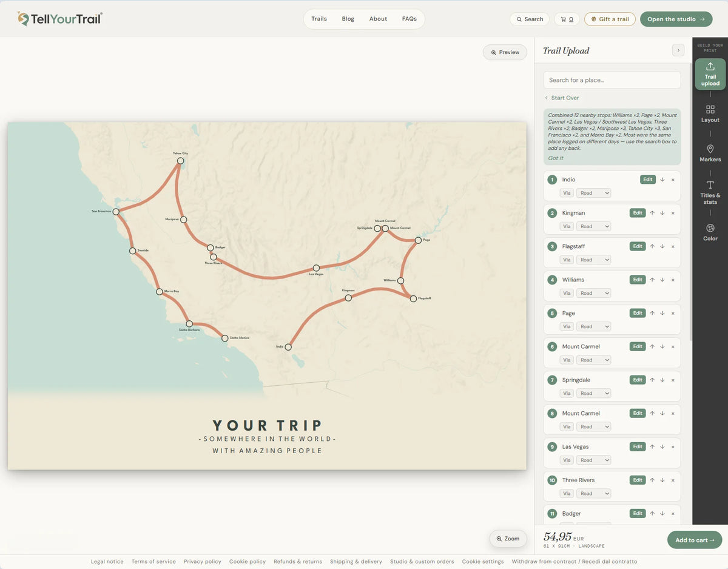The width and height of the screenshot is (728, 569).
Task: Open the Road dropdown for Kingman
Action: pos(594,226)
